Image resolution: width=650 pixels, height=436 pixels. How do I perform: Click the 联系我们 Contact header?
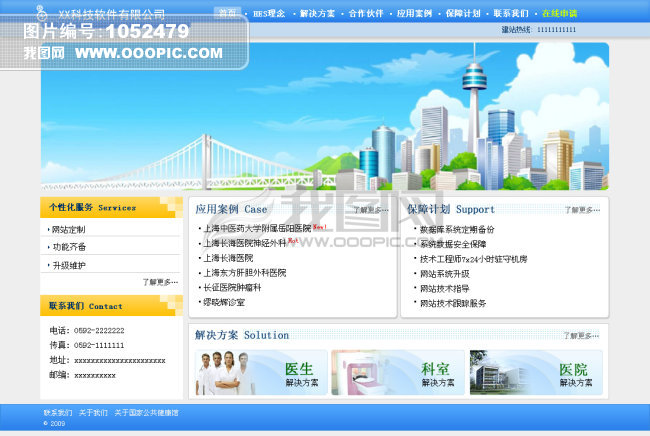[111, 306]
